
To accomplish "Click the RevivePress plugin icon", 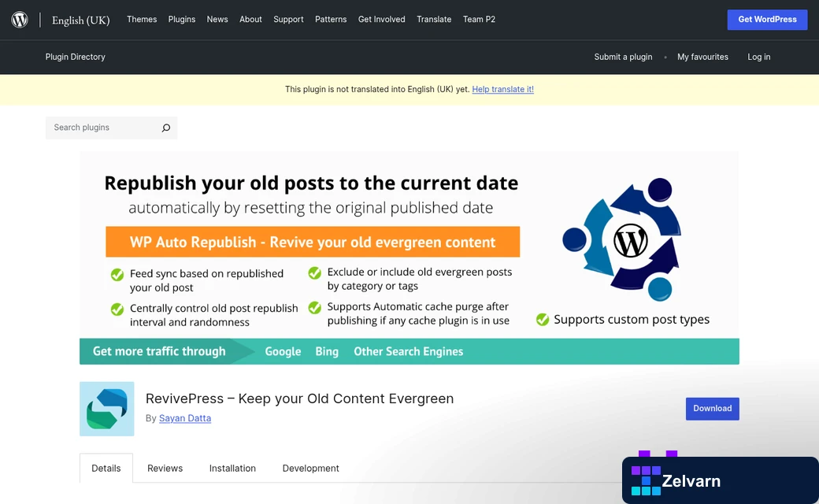I will 106,409.
